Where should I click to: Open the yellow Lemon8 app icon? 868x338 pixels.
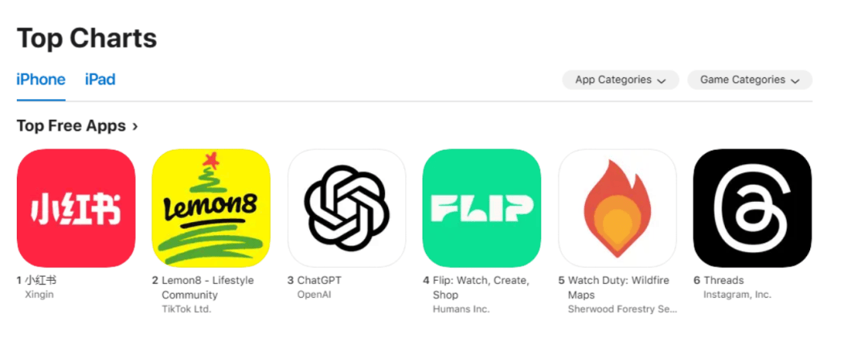click(x=211, y=208)
